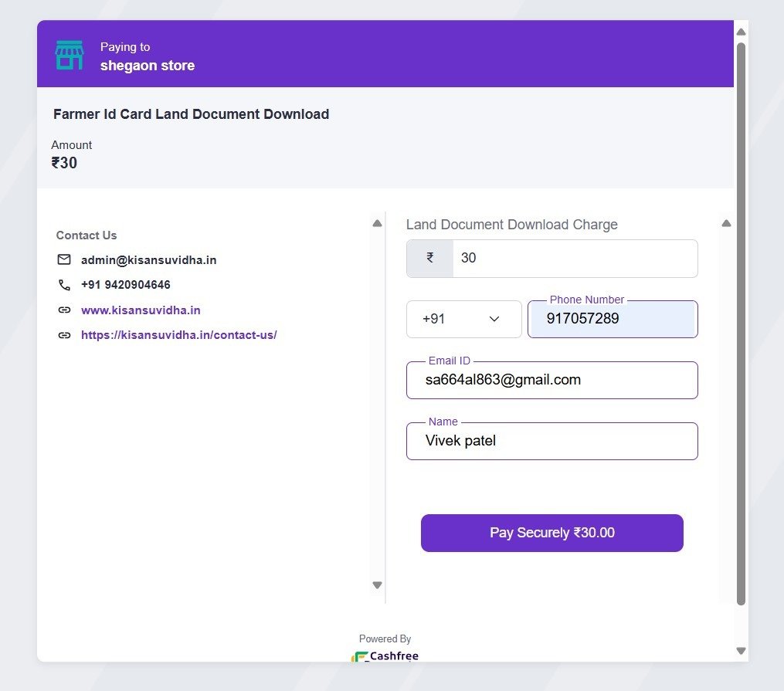Click link icon beside contact-us URL

(x=64, y=335)
